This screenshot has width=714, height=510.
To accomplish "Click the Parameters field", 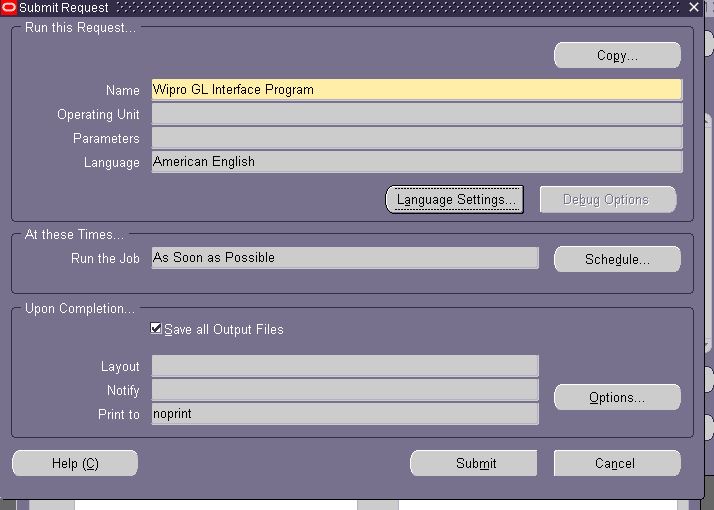I will pyautogui.click(x=417, y=138).
